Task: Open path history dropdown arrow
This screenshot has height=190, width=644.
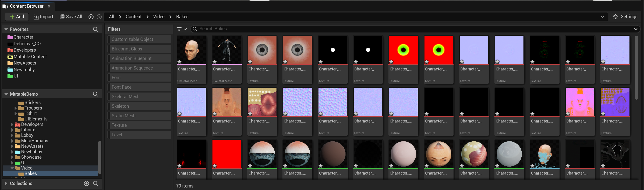Action: (602, 17)
